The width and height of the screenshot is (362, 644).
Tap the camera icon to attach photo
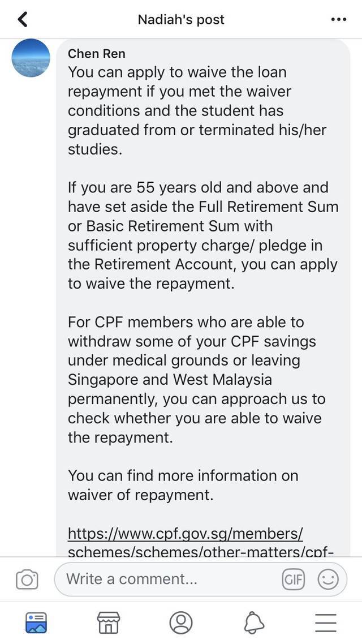(x=27, y=579)
